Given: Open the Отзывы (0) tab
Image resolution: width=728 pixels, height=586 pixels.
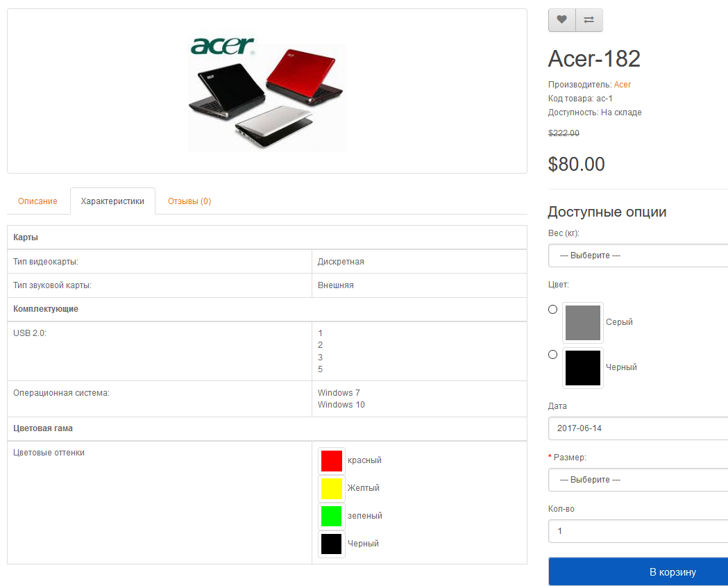Looking at the screenshot, I should point(189,201).
